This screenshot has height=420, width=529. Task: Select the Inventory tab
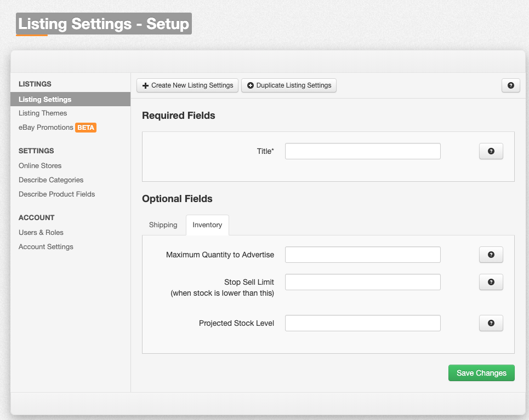207,225
